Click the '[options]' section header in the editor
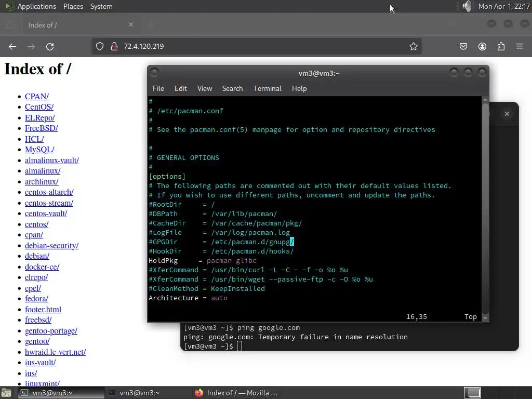This screenshot has width=532, height=399. point(167,177)
